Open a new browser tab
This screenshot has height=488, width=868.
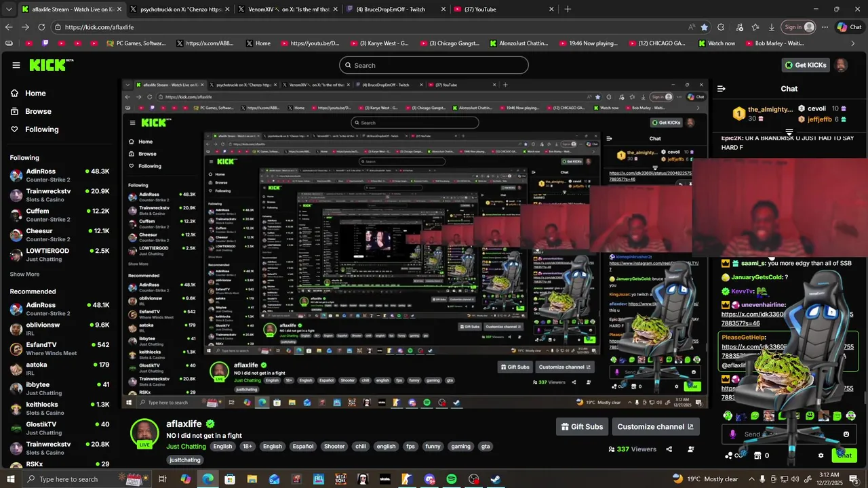click(x=568, y=9)
